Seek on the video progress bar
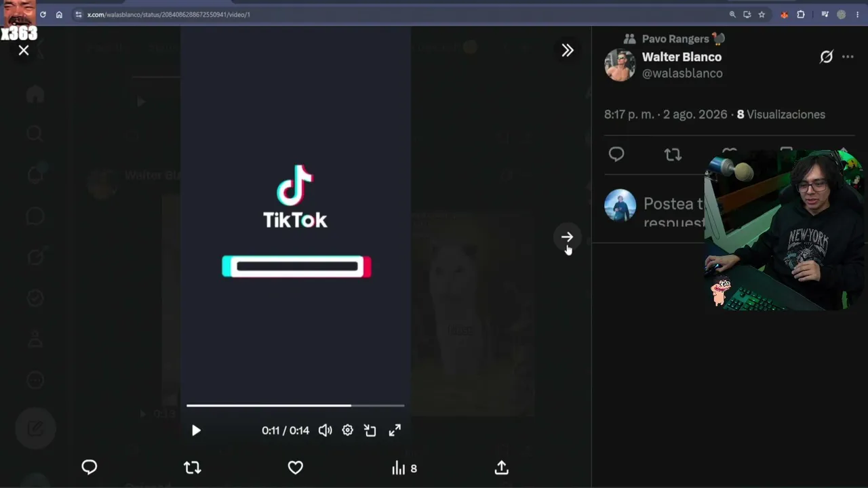Viewport: 868px width, 488px height. click(x=296, y=405)
